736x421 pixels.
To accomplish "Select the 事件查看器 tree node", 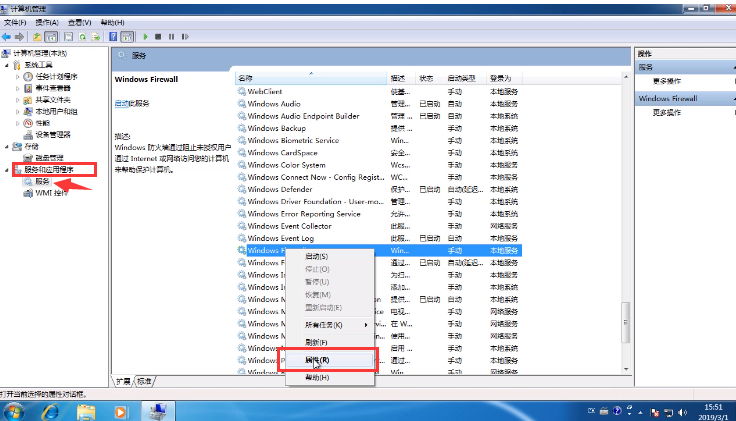I will pyautogui.click(x=53, y=88).
